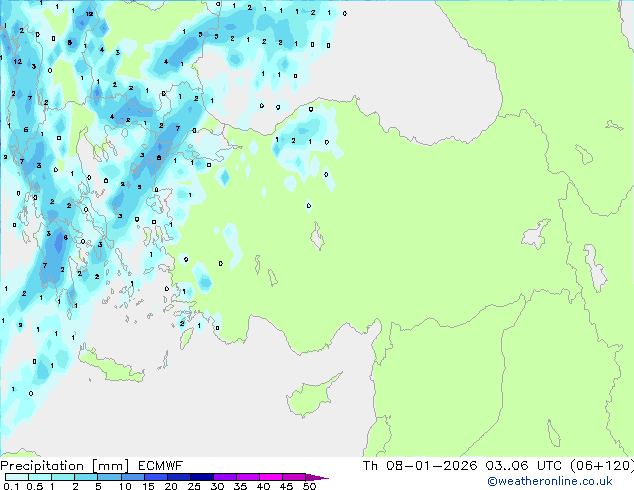Select the 25–30 mm dark navy legend swatch
Viewport: 634px width, 490px height.
201,477
